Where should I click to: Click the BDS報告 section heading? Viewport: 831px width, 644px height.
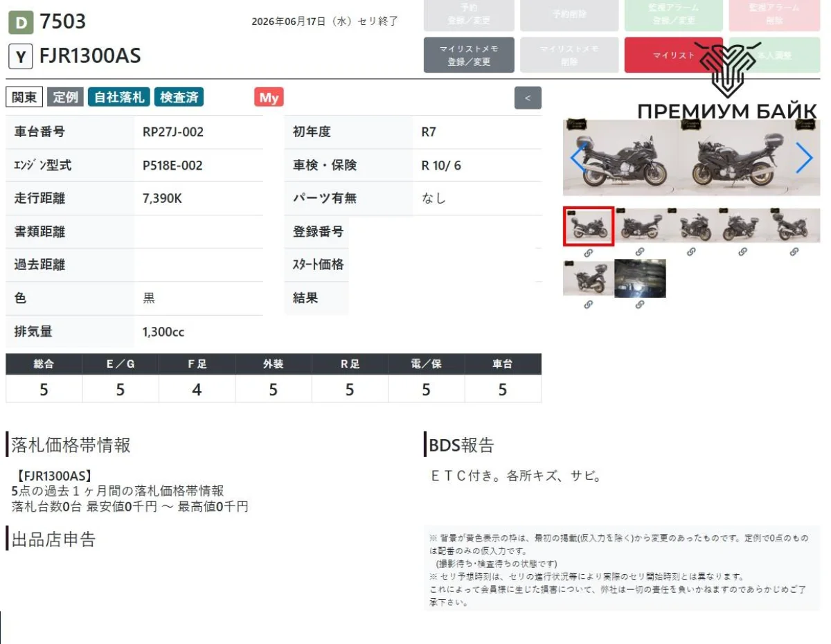(461, 445)
